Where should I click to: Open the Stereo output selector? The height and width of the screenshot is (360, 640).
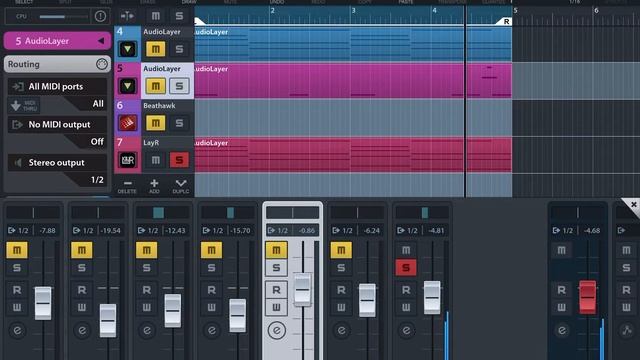click(57, 162)
